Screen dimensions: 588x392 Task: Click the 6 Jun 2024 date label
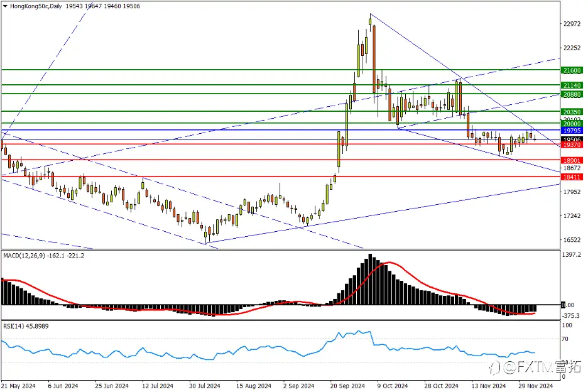pyautogui.click(x=63, y=386)
